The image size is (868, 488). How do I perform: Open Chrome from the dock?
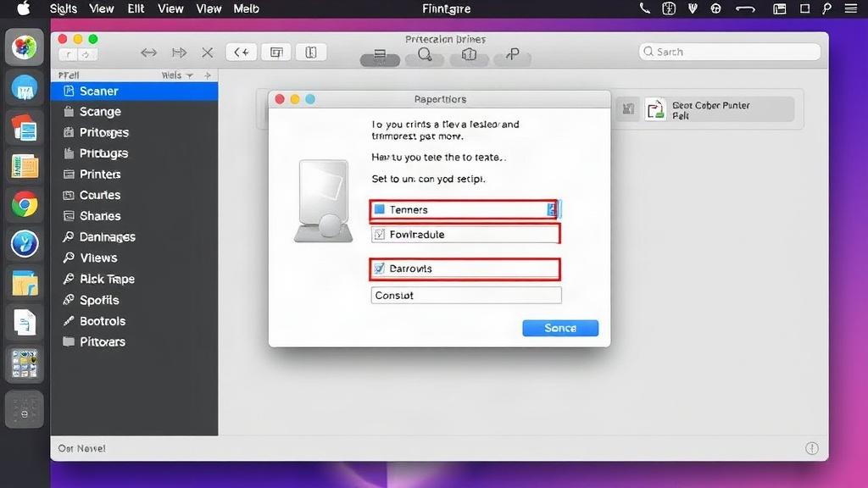click(x=25, y=205)
